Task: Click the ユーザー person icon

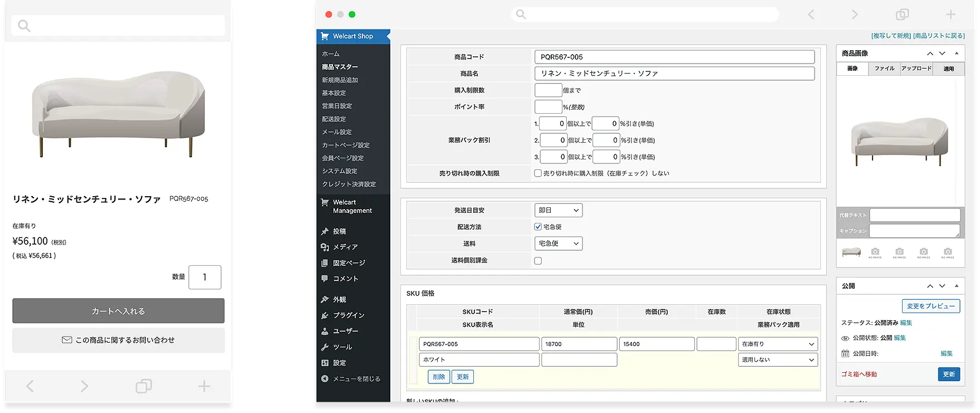Action: pyautogui.click(x=325, y=331)
